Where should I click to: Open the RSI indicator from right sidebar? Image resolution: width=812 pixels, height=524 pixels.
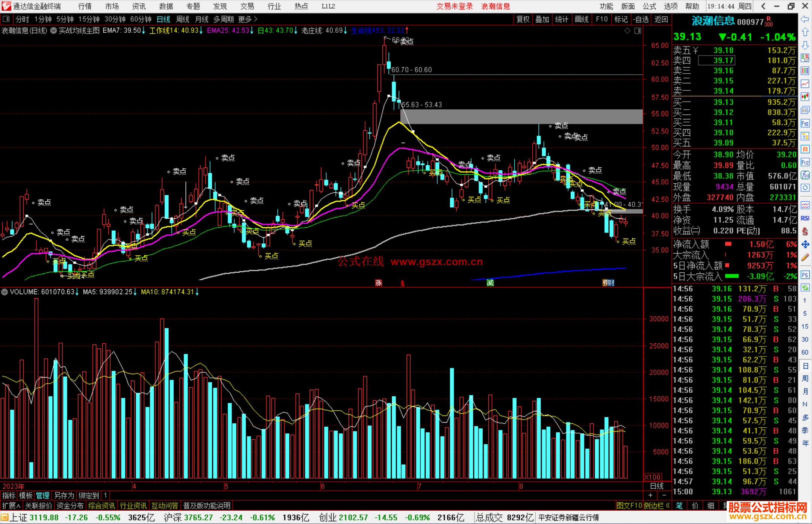tap(805, 218)
